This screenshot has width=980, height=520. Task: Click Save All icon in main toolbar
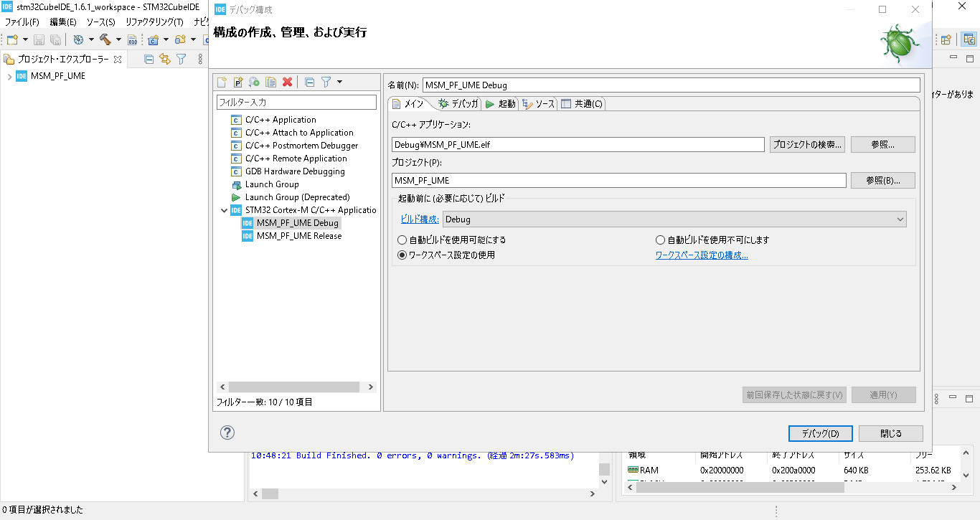tap(55, 39)
